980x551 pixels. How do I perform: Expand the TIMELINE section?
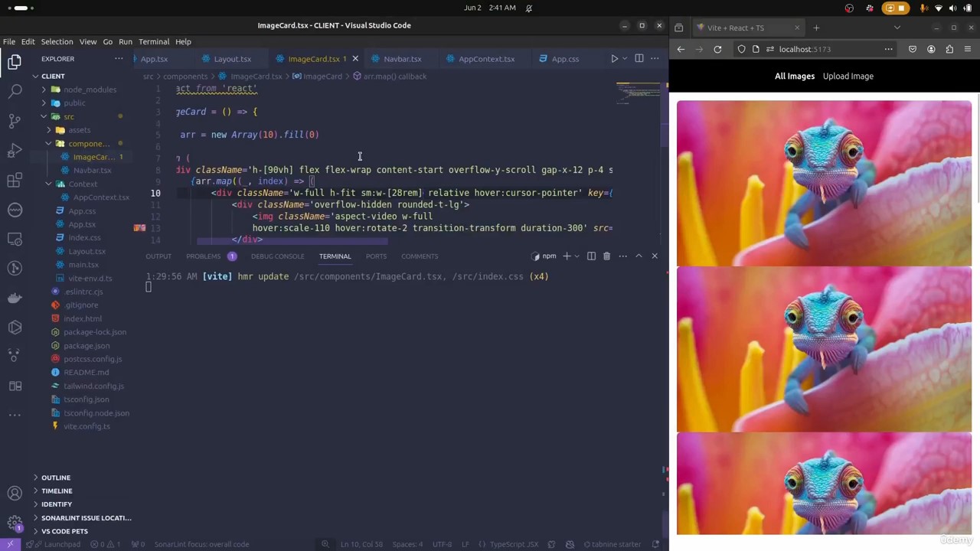(x=57, y=491)
